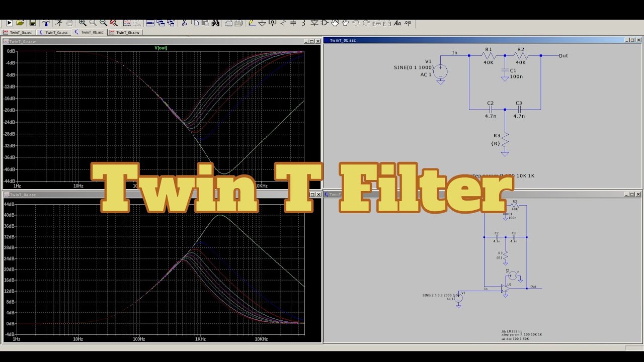Image resolution: width=644 pixels, height=362 pixels.
Task: Click the C3 capacitor label
Action: tap(519, 103)
